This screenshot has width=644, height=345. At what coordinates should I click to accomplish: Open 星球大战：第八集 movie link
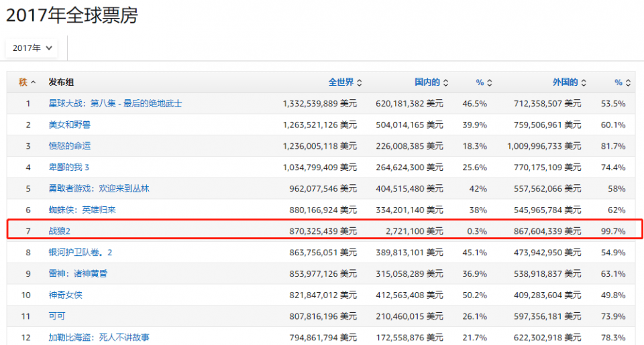115,104
